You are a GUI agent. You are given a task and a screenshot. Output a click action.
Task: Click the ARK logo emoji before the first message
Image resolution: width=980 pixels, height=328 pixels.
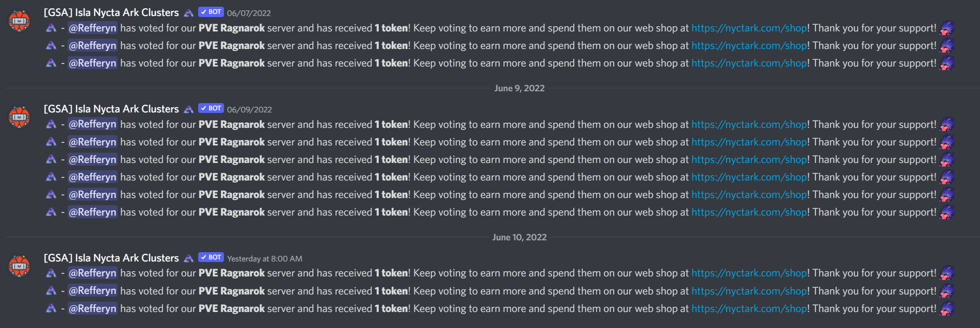coord(52,28)
